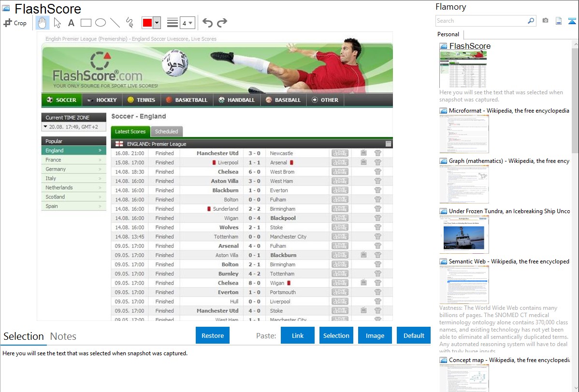Open the OTHER sports menu
Image resolution: width=579 pixels, height=392 pixels.
pyautogui.click(x=325, y=100)
